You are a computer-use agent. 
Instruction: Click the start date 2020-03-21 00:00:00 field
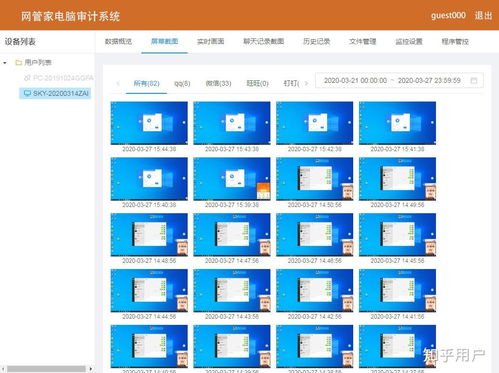(x=355, y=81)
